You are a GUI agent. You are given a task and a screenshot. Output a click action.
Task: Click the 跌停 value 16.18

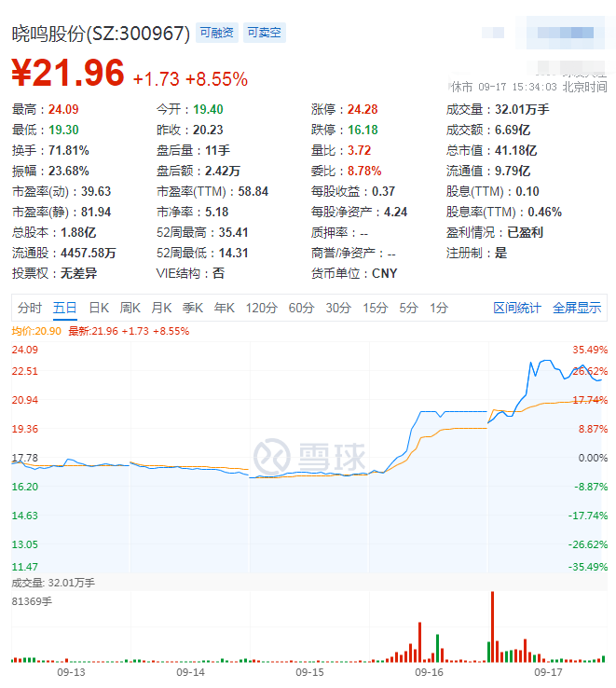[x=363, y=130]
